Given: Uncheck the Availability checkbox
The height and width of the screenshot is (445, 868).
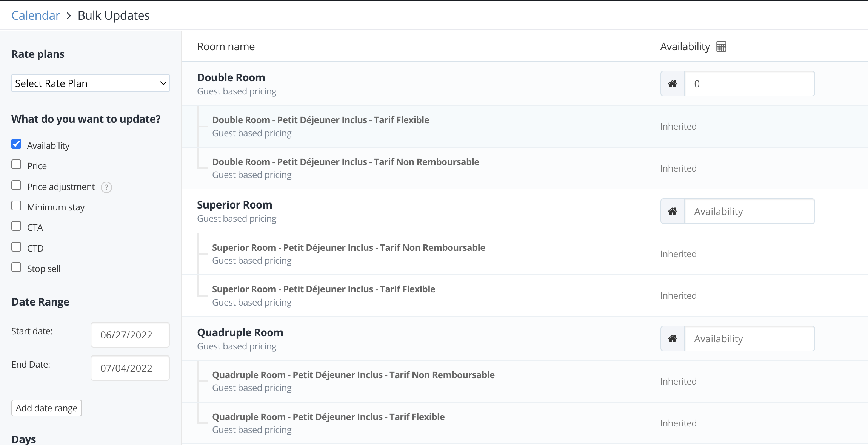Looking at the screenshot, I should [16, 144].
